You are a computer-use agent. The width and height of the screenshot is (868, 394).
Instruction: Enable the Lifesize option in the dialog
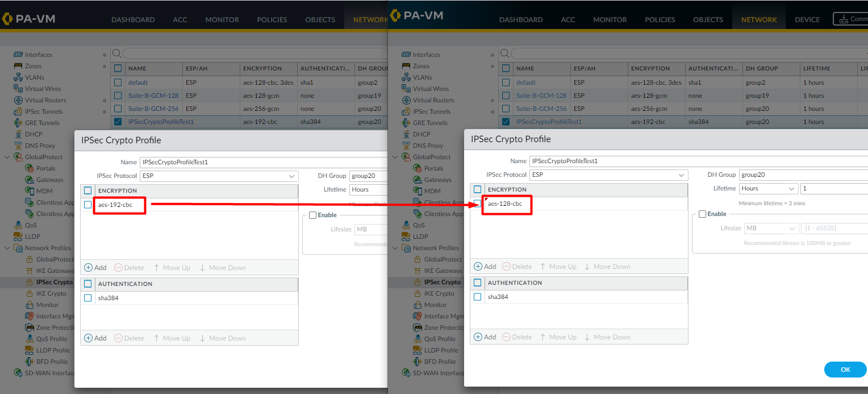[x=702, y=213]
